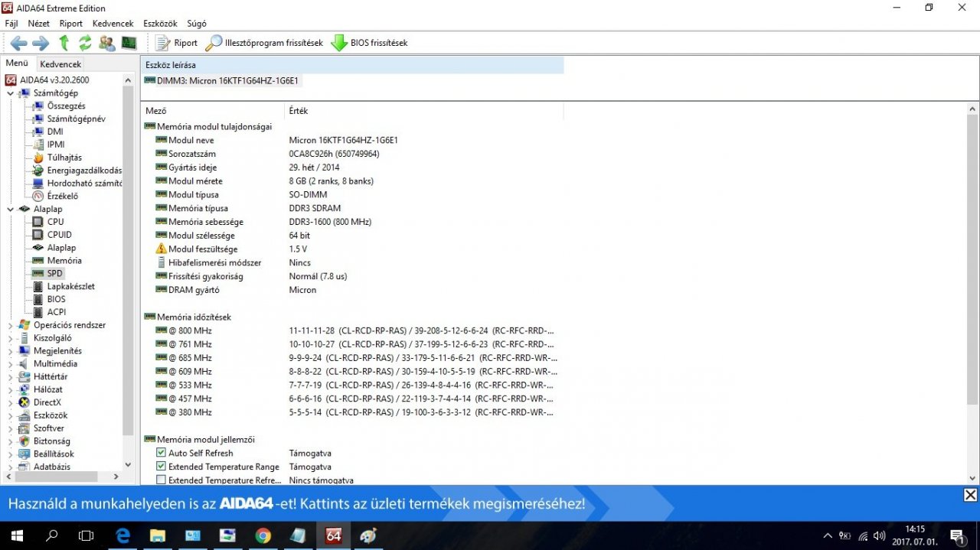980x550 pixels.
Task: Close the blue advertisement banner
Action: (969, 495)
